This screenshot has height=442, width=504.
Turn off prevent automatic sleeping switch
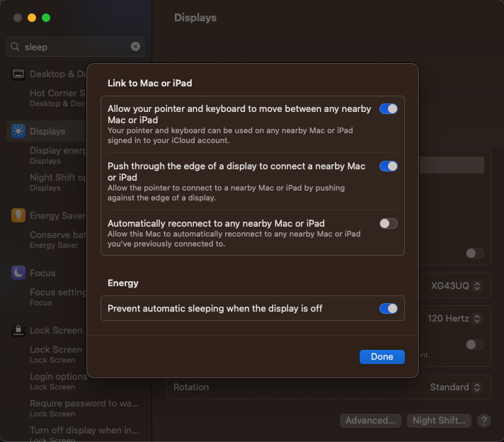tap(389, 308)
